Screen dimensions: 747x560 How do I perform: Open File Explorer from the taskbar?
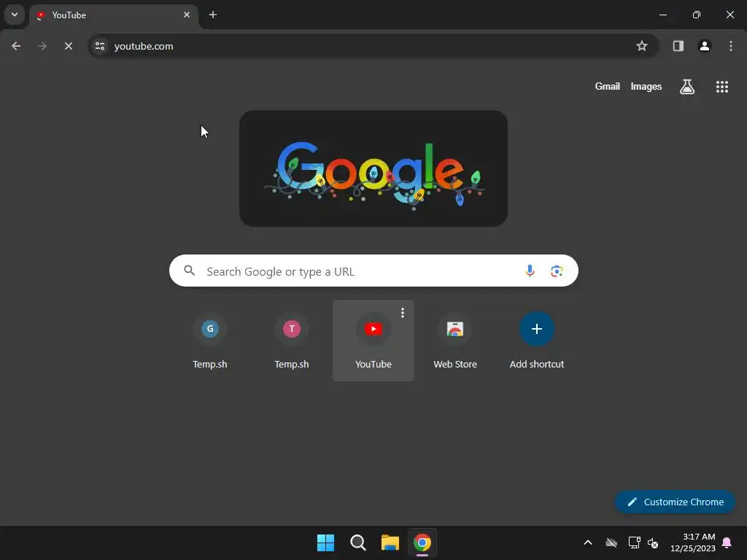(390, 542)
